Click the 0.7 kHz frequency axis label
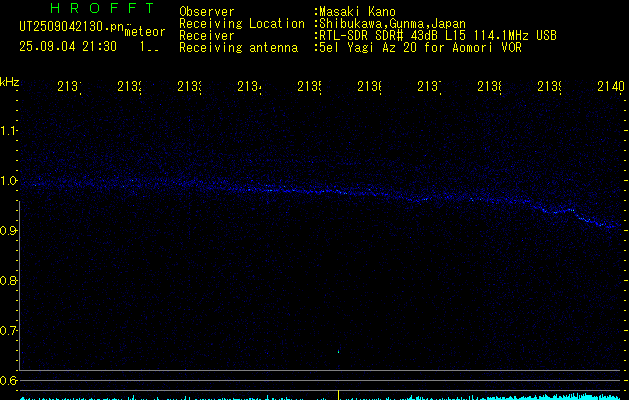 click(8, 331)
